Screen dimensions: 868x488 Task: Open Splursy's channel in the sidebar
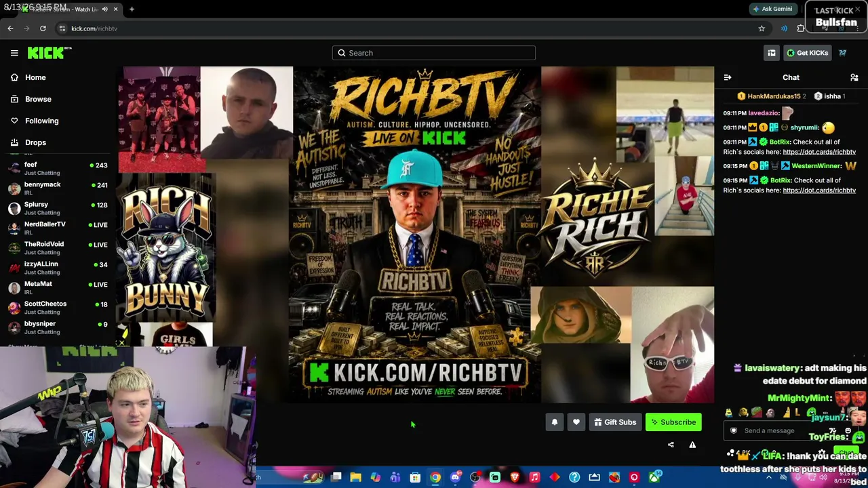(58, 208)
